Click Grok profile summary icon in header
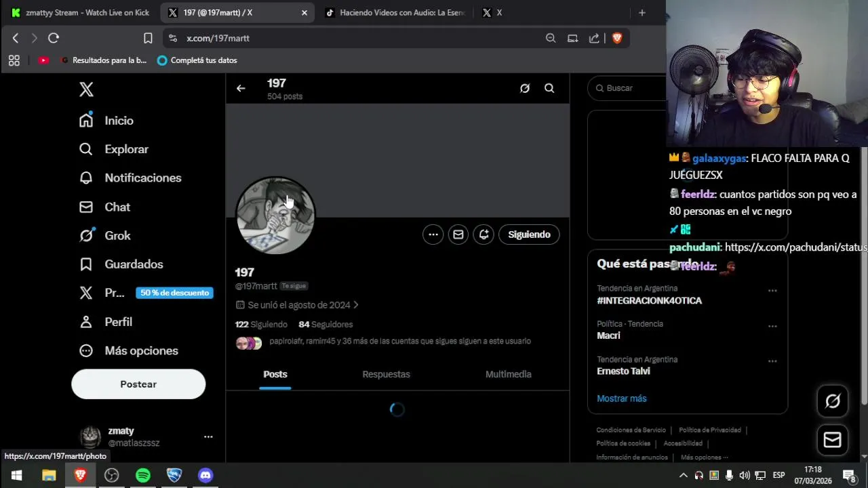Screen dimensions: 868x488 [525, 88]
